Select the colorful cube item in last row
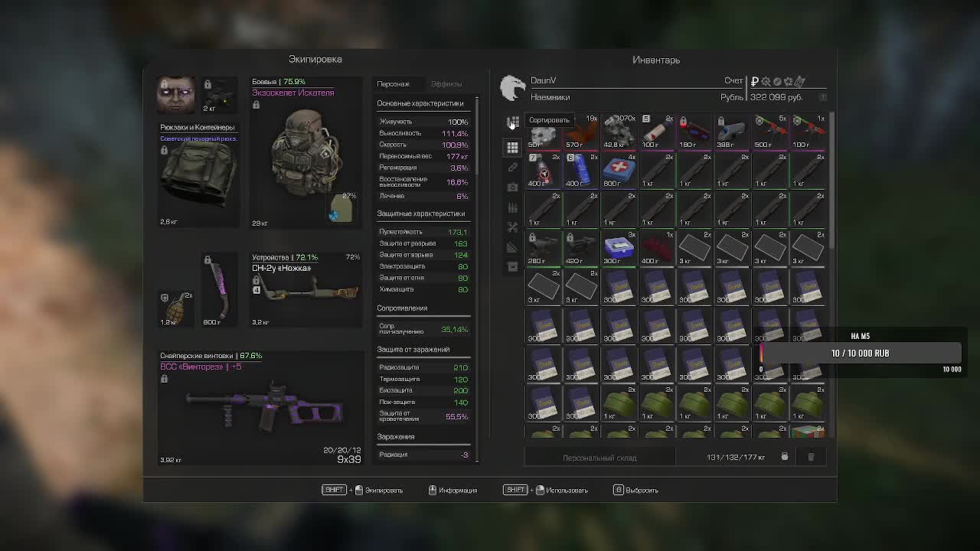Viewport: 980px width, 551px height. (807, 432)
